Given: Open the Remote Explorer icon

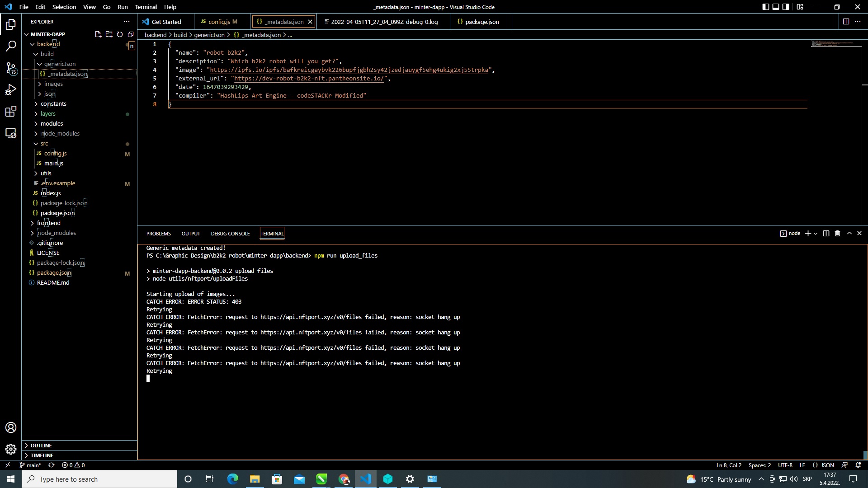Looking at the screenshot, I should click(11, 133).
